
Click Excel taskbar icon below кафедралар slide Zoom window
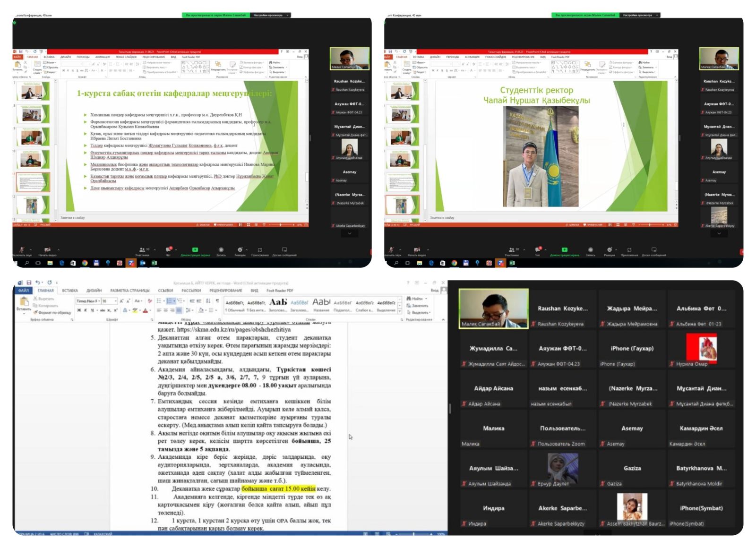click(x=154, y=263)
